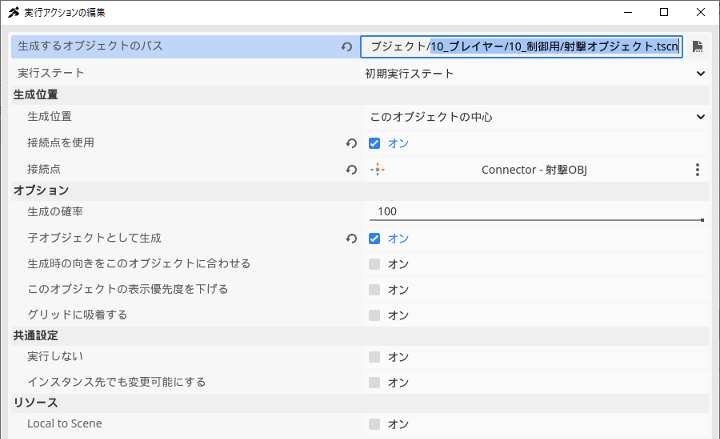Uncheck the 接続点を使用 checkbox
This screenshot has height=439, width=720.
tap(374, 143)
